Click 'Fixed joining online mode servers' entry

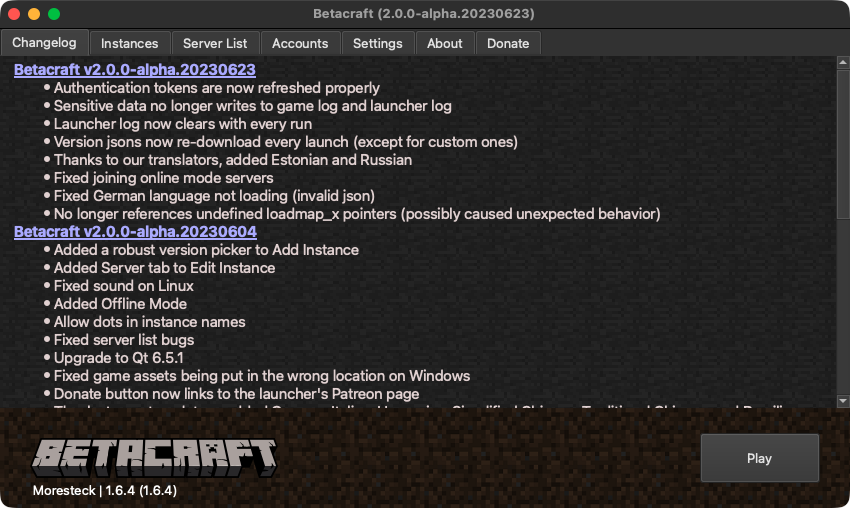(164, 178)
